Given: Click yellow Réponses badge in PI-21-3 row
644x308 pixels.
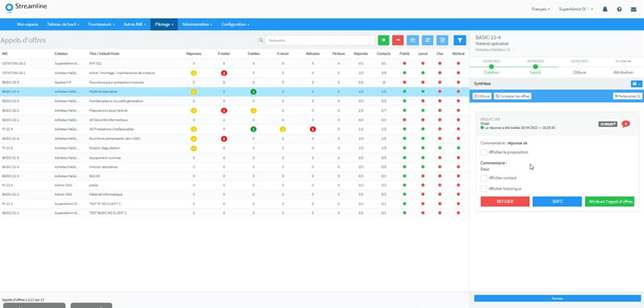Looking at the screenshot, I should (194, 148).
